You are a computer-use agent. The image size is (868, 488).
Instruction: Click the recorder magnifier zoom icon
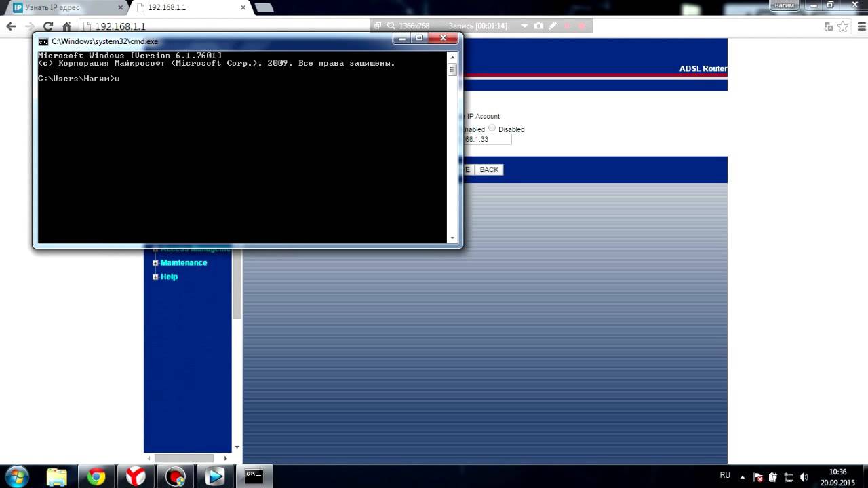392,26
